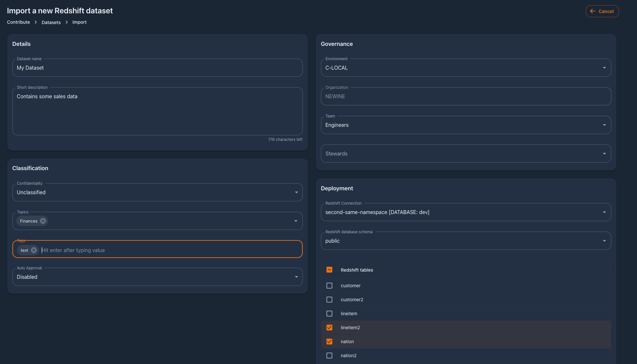Remove the test tag chip
This screenshot has height=364, width=637.
[x=34, y=250]
